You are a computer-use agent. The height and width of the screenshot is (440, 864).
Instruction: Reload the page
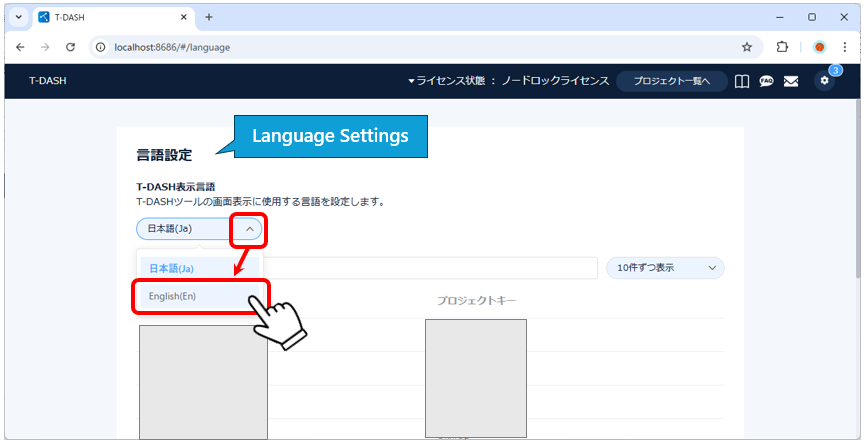(x=70, y=47)
